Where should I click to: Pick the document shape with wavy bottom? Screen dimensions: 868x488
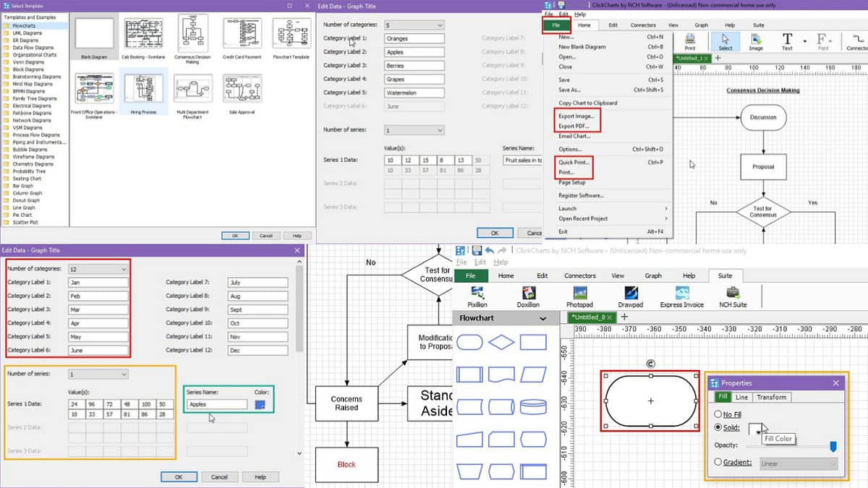[x=502, y=374]
